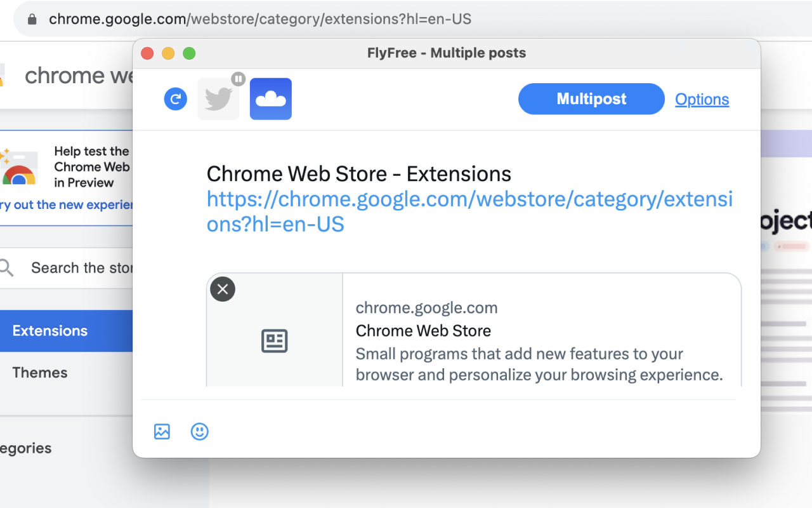The image size is (812, 508).
Task: Click the webstore URL link in the post text
Action: (x=469, y=211)
